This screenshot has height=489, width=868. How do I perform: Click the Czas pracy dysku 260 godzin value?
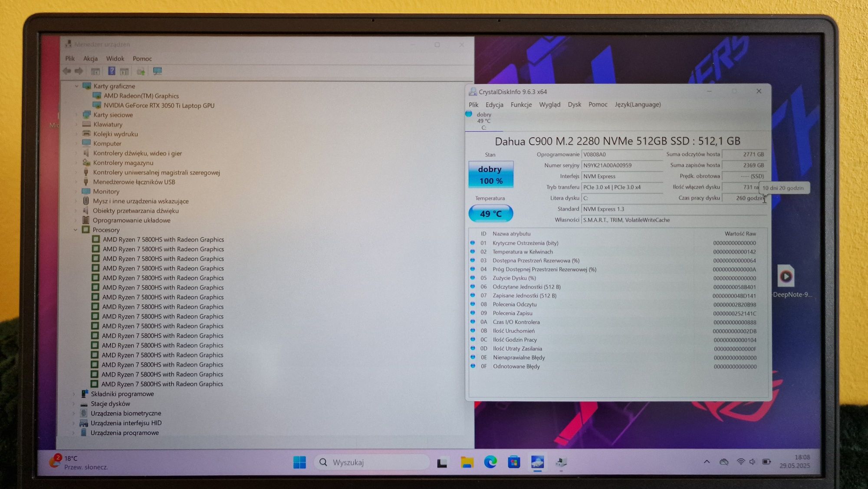click(744, 198)
